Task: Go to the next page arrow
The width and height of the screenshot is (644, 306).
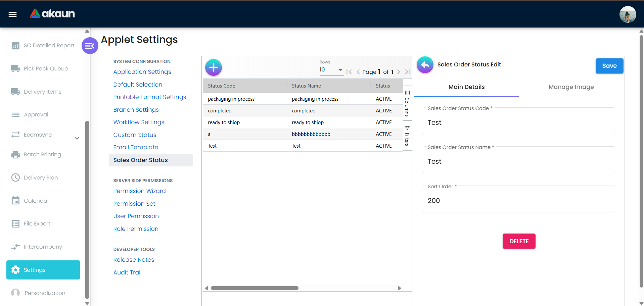Action: (399, 72)
